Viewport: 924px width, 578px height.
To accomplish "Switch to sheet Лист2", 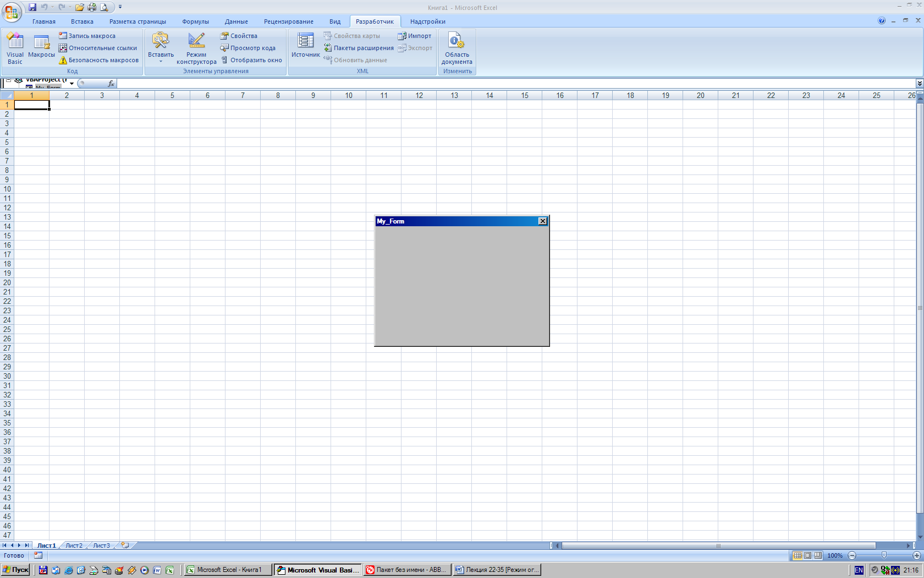I will [x=74, y=546].
